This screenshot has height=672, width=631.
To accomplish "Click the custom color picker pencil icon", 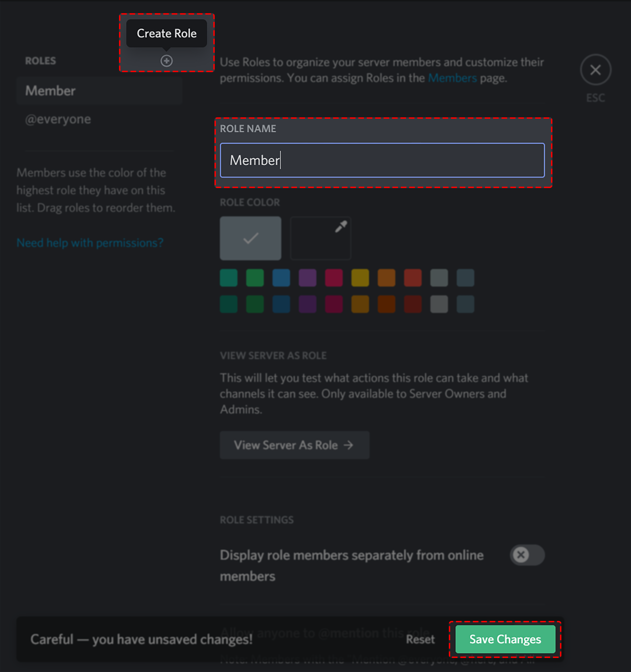I will (x=321, y=237).
